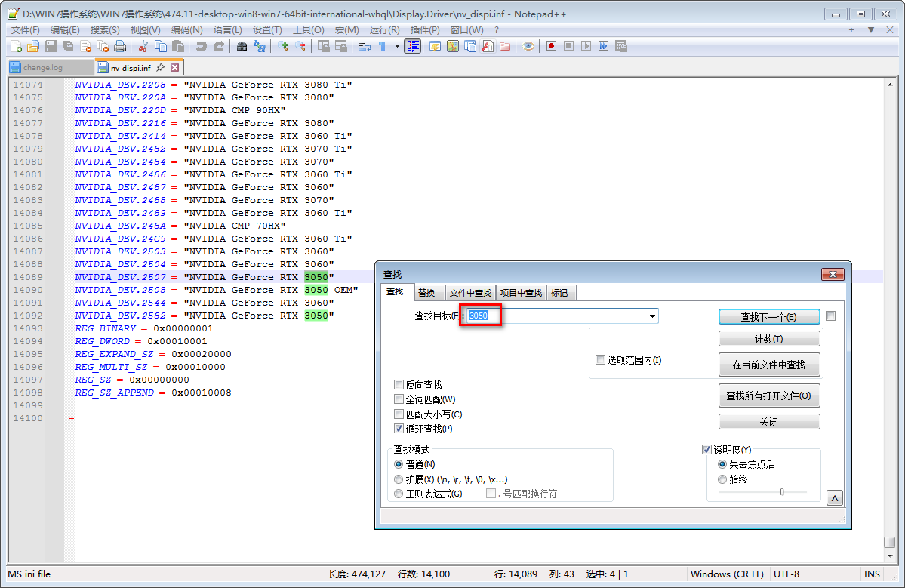The height and width of the screenshot is (588, 905).
Task: Enable the 全词匹配(W) checkbox
Action: pyautogui.click(x=399, y=399)
